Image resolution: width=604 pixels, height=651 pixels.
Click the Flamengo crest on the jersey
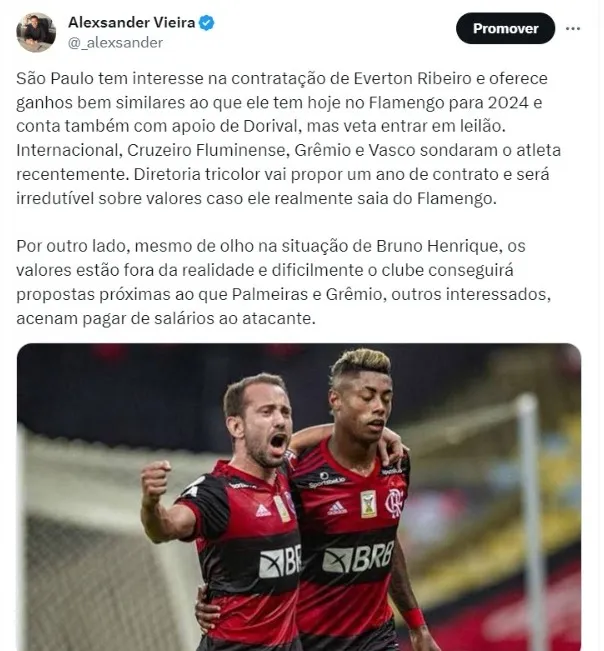[x=394, y=502]
